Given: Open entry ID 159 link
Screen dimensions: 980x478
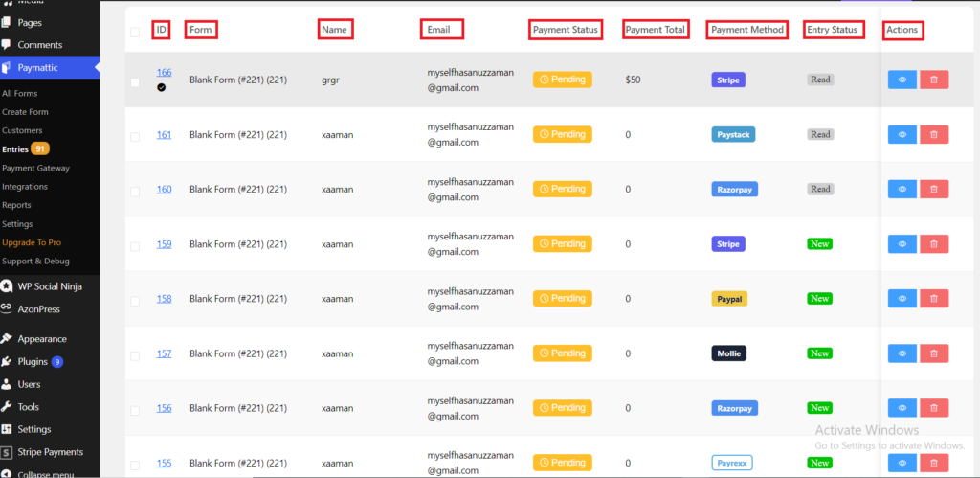Looking at the screenshot, I should coord(164,244).
